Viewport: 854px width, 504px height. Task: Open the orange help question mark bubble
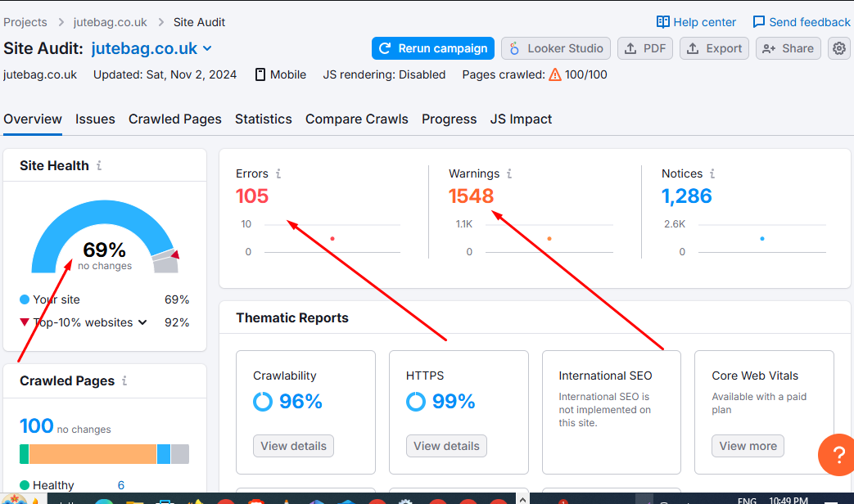tap(838, 454)
